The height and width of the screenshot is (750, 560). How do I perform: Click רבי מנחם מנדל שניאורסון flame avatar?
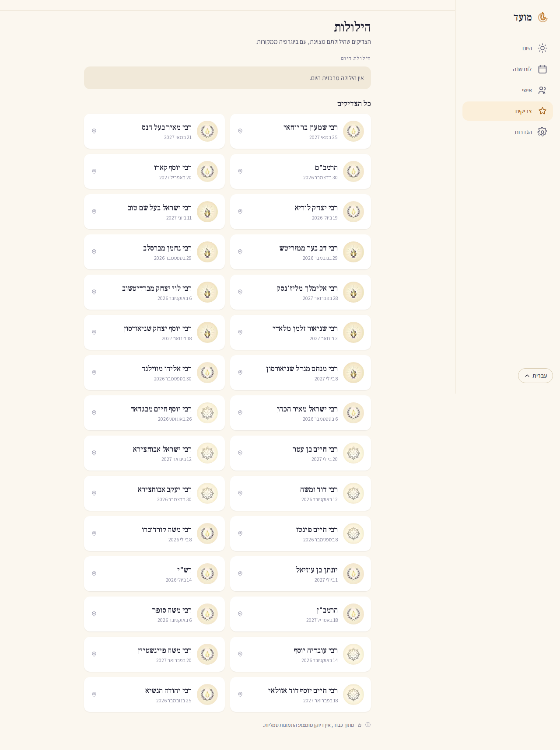353,373
